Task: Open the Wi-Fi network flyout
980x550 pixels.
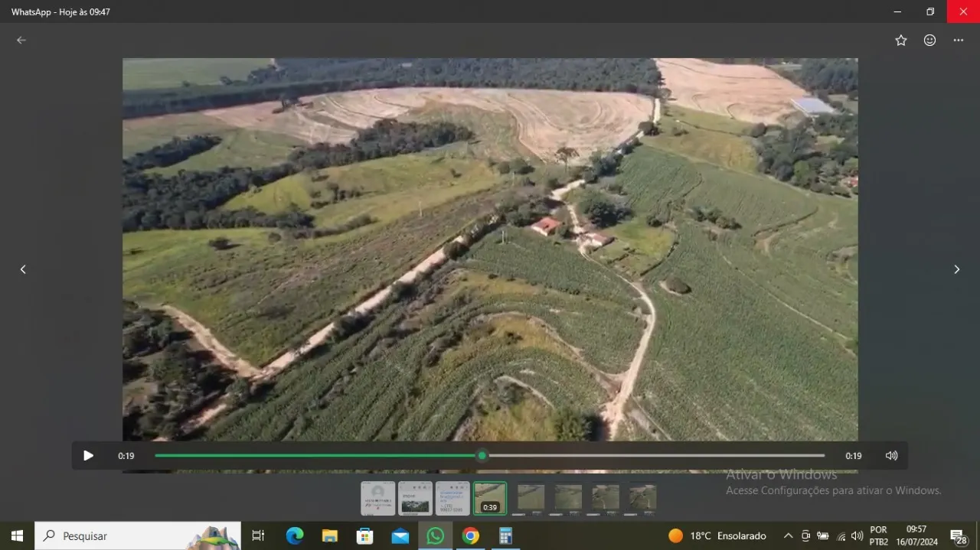Action: point(841,535)
